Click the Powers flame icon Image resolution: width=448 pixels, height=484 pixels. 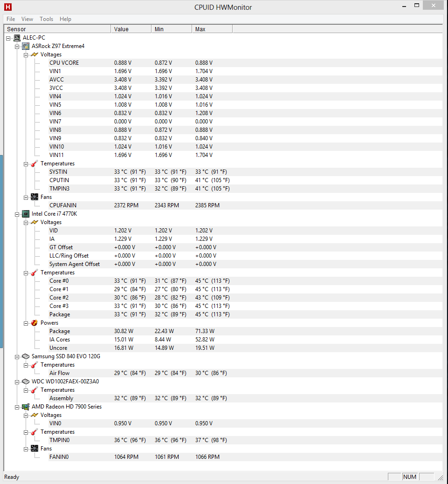(x=34, y=323)
